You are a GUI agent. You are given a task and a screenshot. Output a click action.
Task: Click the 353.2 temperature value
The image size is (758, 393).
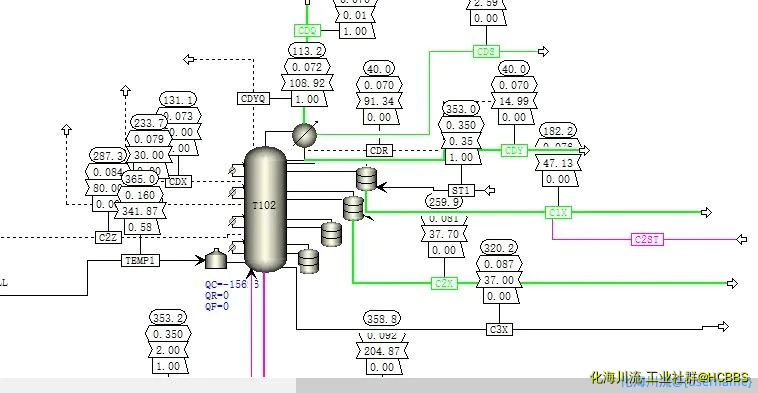(168, 318)
